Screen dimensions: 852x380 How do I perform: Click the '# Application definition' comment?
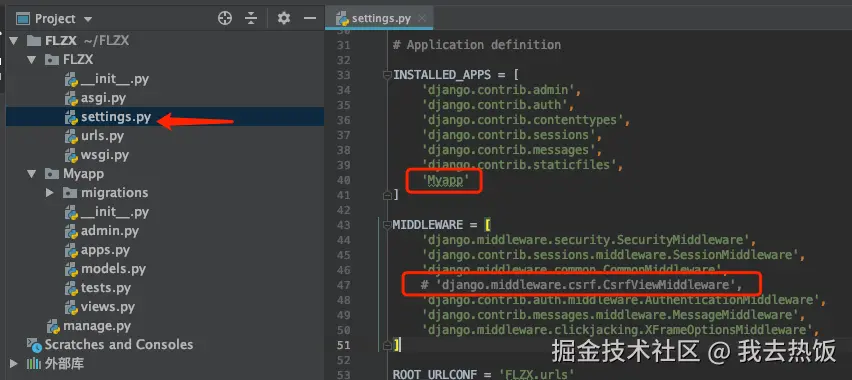point(477,45)
